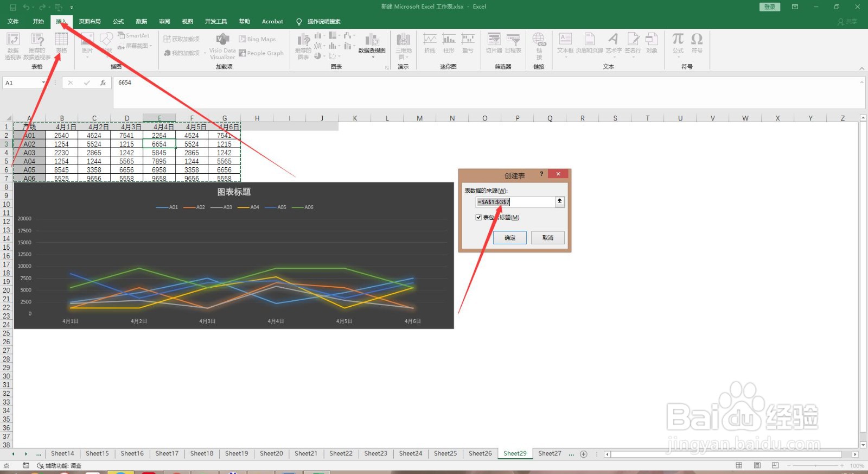Click the zoom slider in status bar
The image size is (868, 474).
coord(815,465)
